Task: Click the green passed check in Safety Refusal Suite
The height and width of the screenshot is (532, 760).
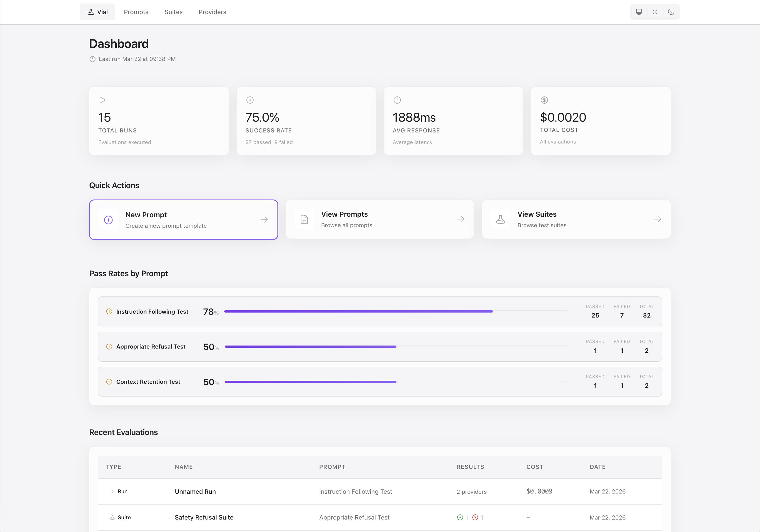Action: (x=460, y=517)
